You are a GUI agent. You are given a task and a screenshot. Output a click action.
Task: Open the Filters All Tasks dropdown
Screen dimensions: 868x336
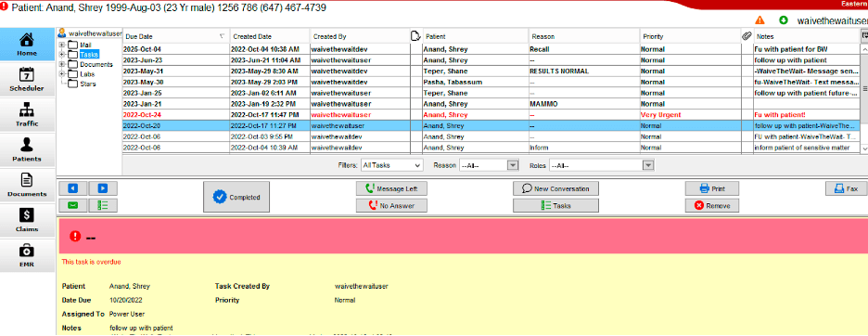coord(391,165)
